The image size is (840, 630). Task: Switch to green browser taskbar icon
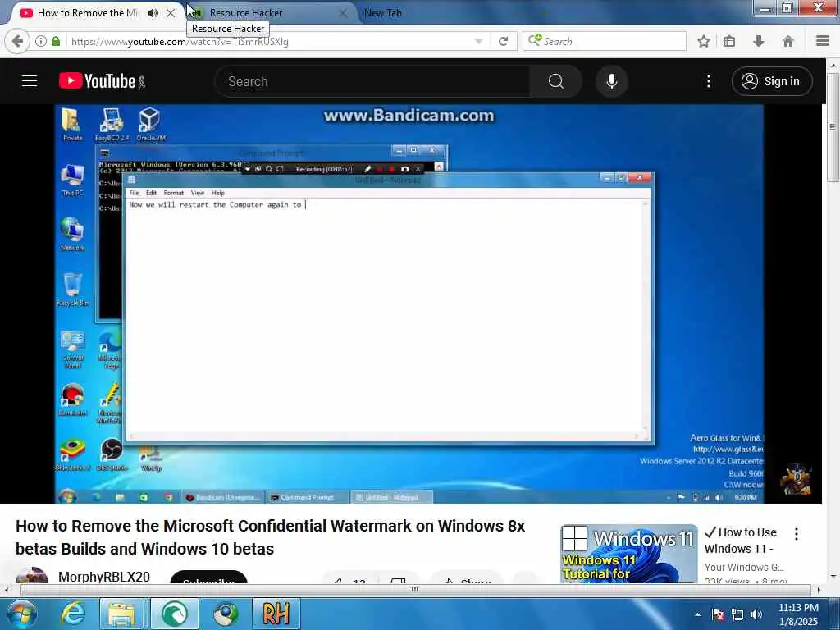point(175,614)
